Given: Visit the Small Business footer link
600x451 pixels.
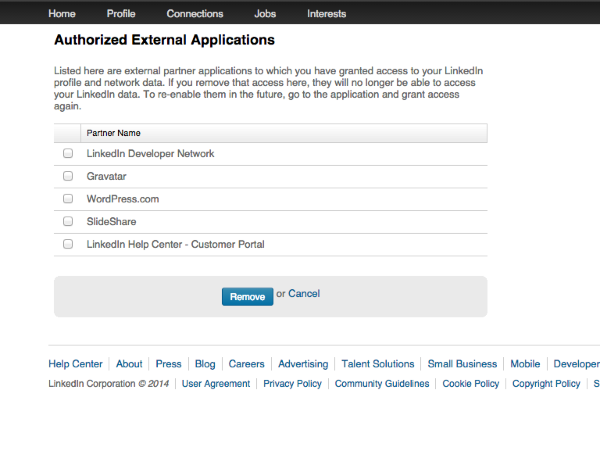Looking at the screenshot, I should pos(462,364).
